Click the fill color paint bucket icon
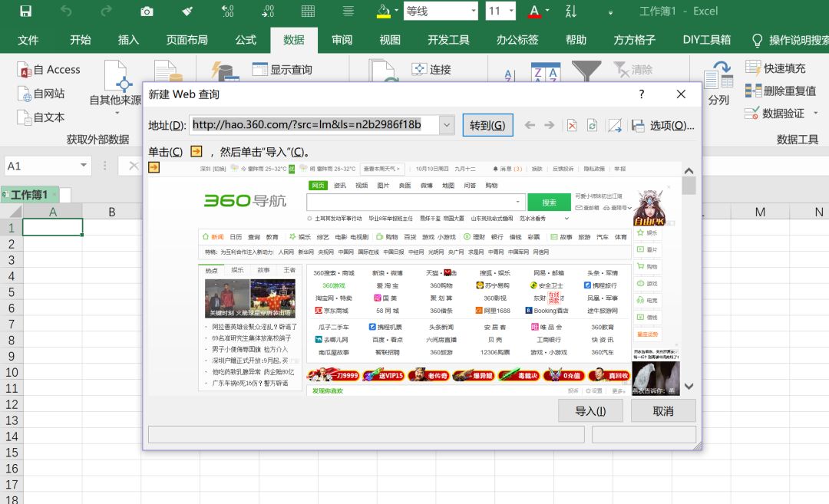This screenshot has width=829, height=504. tap(383, 11)
